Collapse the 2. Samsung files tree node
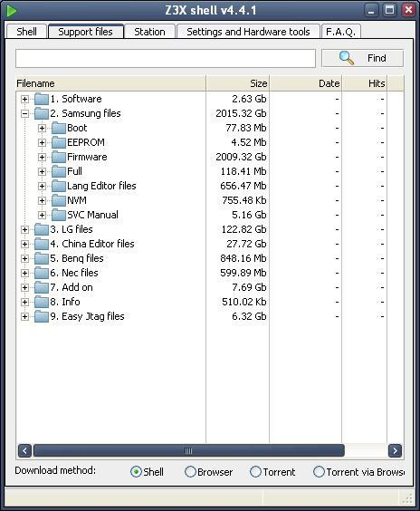The width and height of the screenshot is (420, 511). tap(24, 114)
